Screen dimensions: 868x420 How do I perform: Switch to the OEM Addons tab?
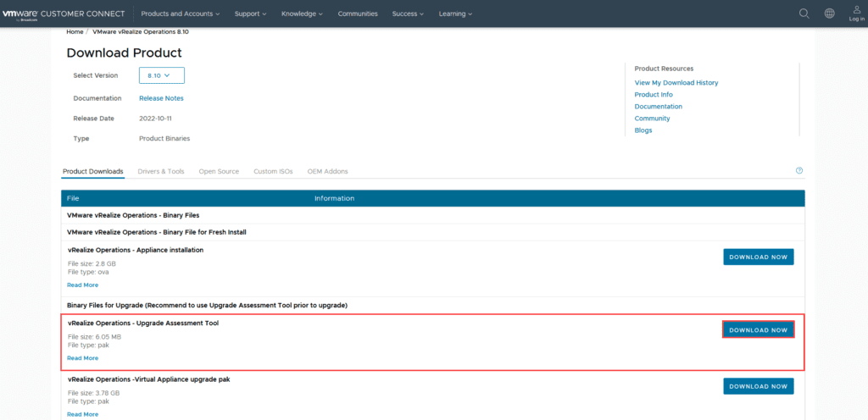click(x=328, y=171)
